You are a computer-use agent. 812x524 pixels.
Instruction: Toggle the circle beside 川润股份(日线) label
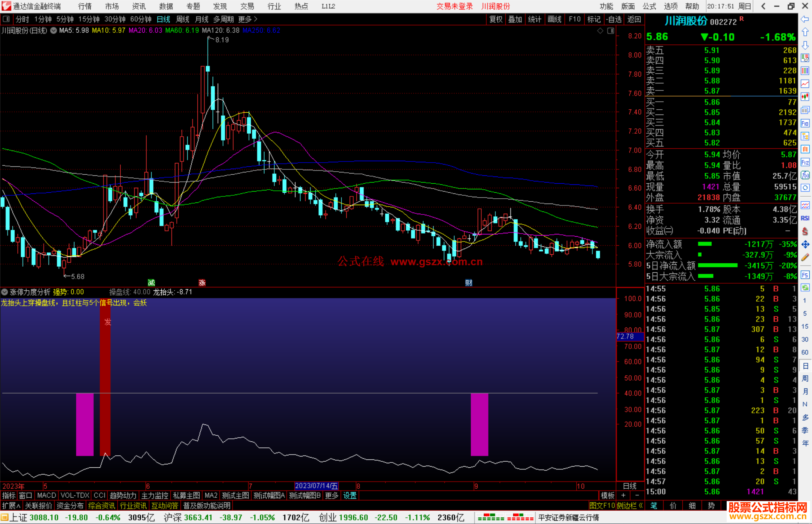54,31
